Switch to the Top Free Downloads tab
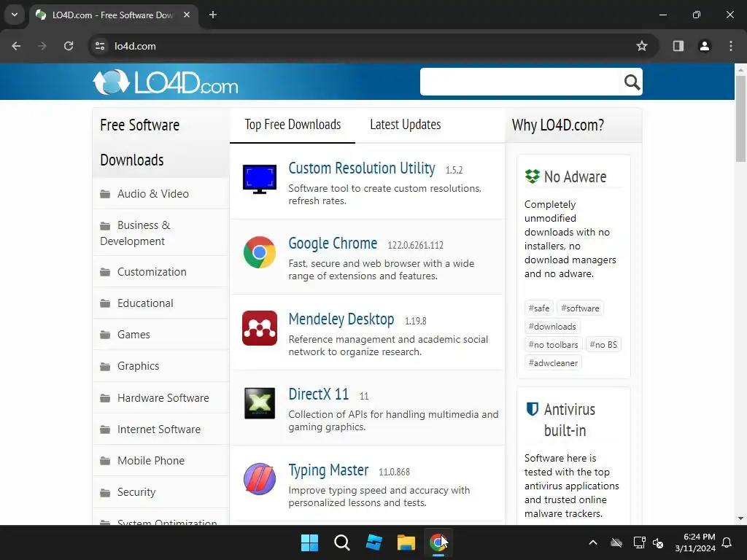The height and width of the screenshot is (560, 747). pos(293,125)
